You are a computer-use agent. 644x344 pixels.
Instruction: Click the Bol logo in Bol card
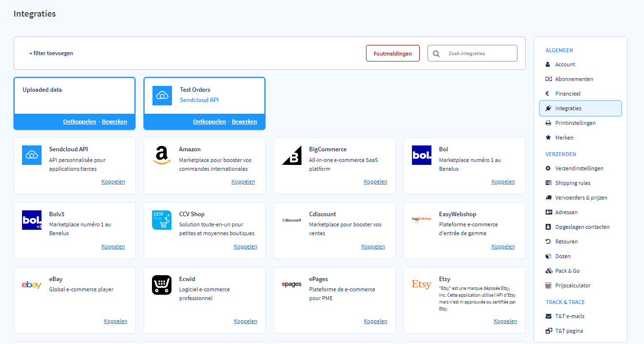[x=422, y=155]
